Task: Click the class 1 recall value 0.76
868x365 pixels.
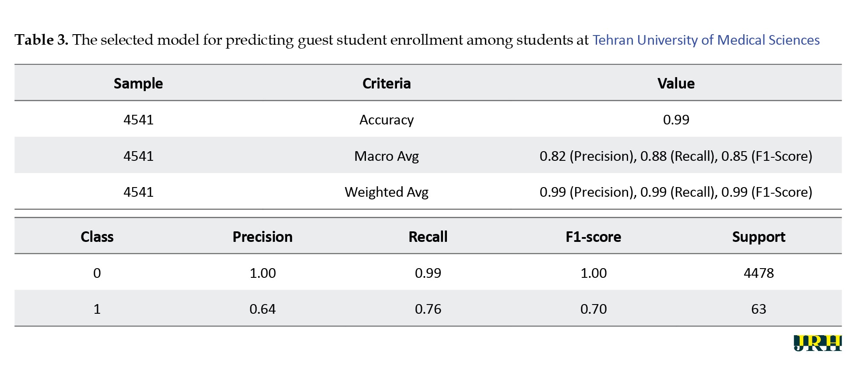Action: (428, 309)
